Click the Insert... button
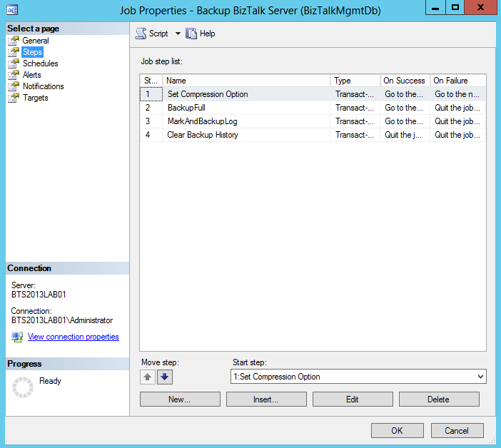This screenshot has height=448, width=501. point(265,399)
